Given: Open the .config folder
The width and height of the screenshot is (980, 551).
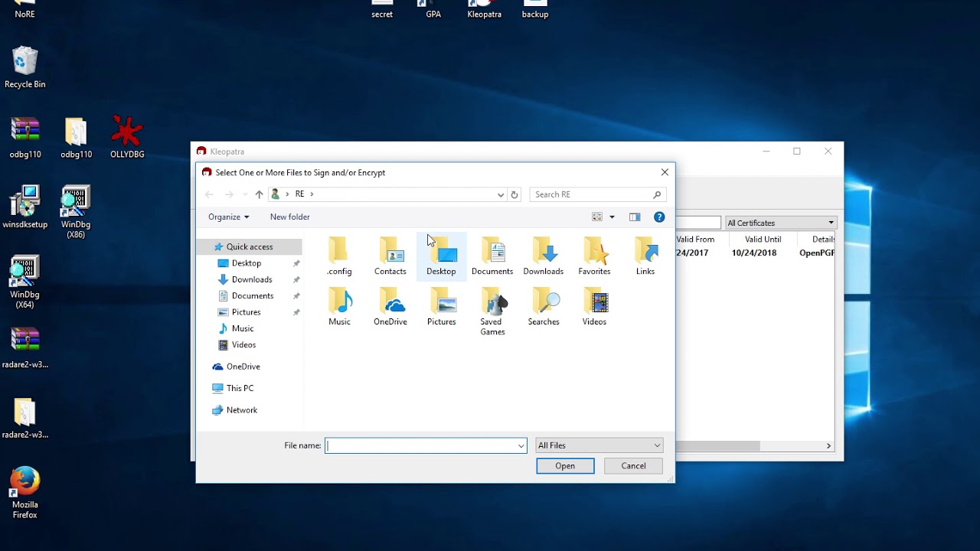Looking at the screenshot, I should pyautogui.click(x=339, y=256).
